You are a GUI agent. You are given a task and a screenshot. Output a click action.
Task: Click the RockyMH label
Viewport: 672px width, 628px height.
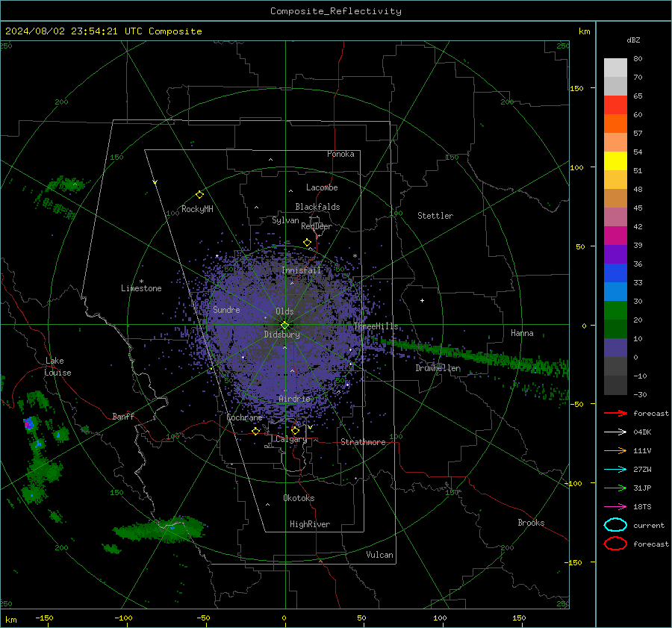[197, 209]
